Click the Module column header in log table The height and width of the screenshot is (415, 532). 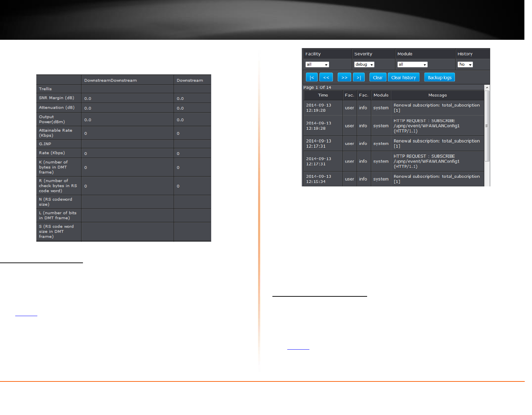(381, 95)
